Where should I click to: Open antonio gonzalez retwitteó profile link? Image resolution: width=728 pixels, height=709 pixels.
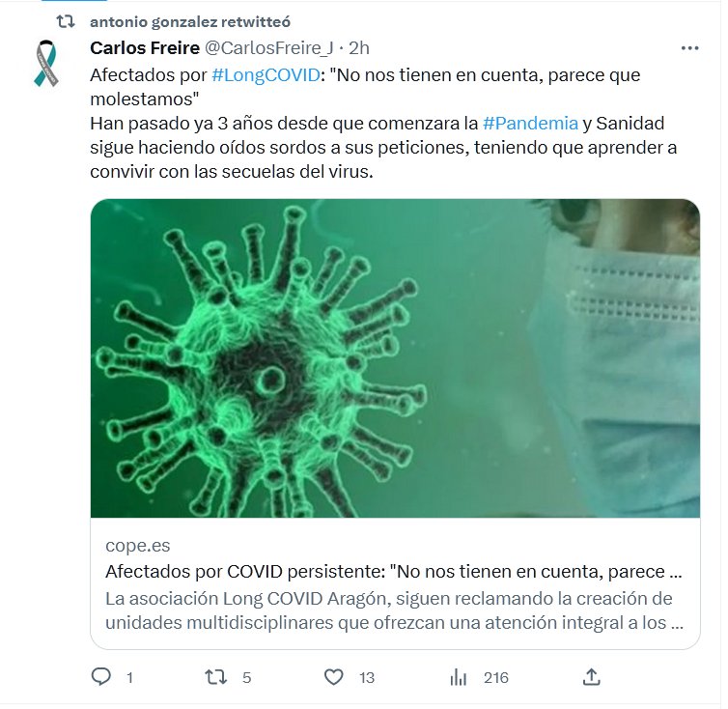click(x=190, y=22)
